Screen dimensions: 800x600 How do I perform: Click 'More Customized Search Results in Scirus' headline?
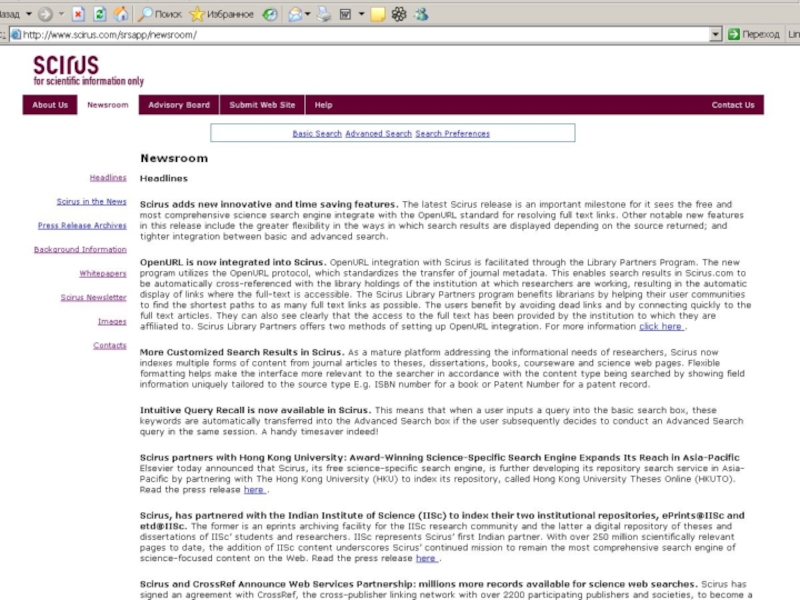point(242,352)
